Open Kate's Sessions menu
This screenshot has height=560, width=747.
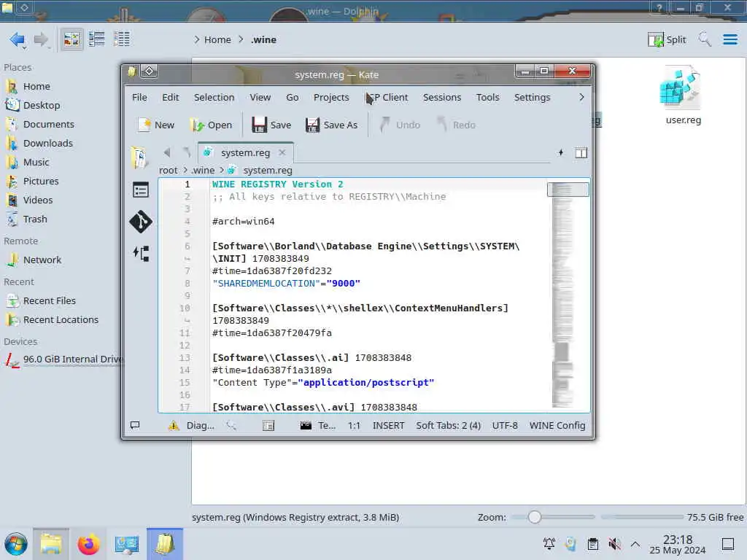[x=442, y=97]
